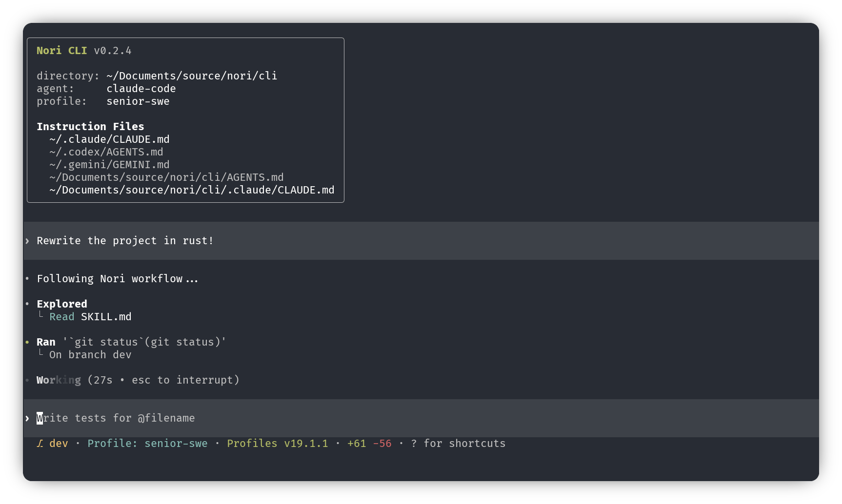Click the '~/Documents/source/nori/cli/AGENTS.md' entry
Screen dimensions: 842x504
coord(166,177)
